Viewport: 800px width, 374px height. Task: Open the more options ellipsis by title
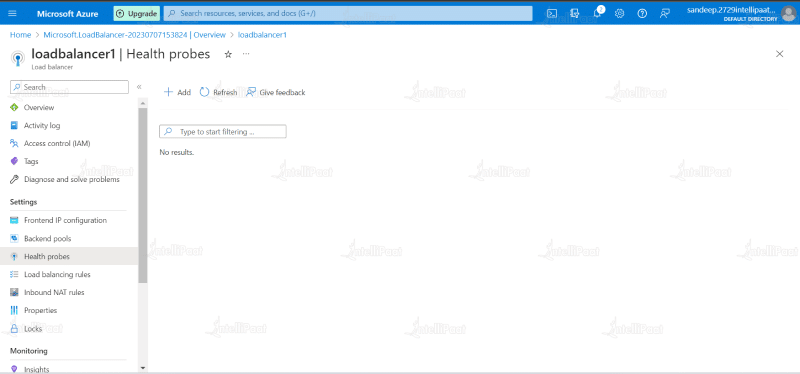pyautogui.click(x=246, y=54)
